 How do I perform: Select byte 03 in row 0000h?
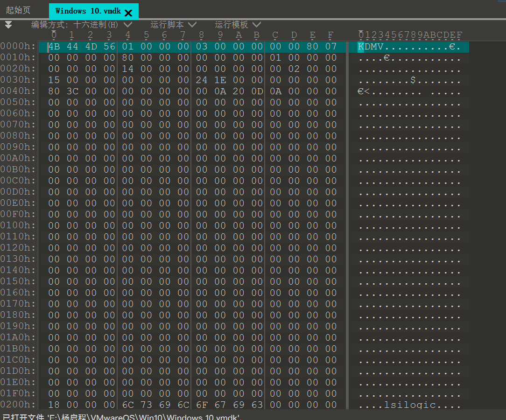click(x=202, y=47)
